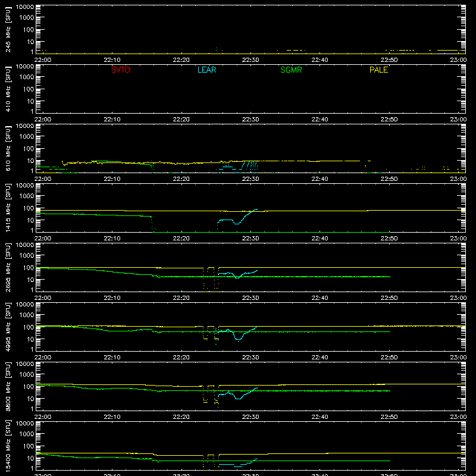Image resolution: width=476 pixels, height=476 pixels.
Task: Click 22:10 tick label under 410 MHz panel
Action: point(112,120)
